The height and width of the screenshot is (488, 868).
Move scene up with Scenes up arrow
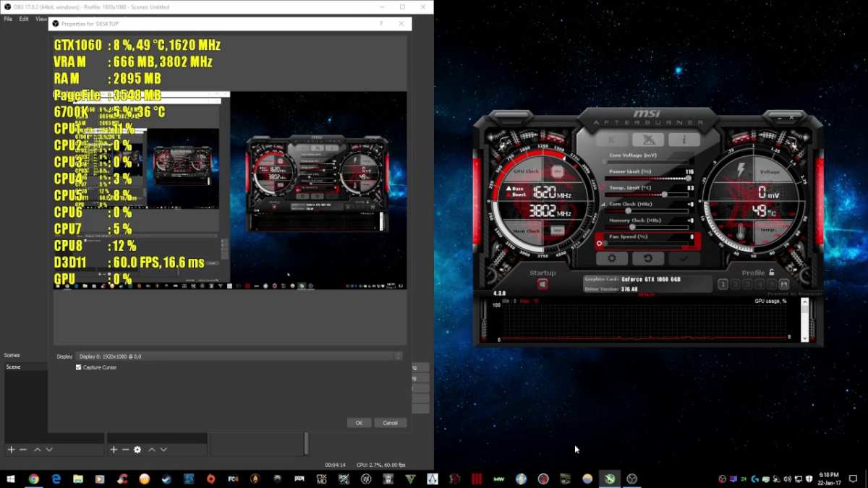click(x=38, y=450)
